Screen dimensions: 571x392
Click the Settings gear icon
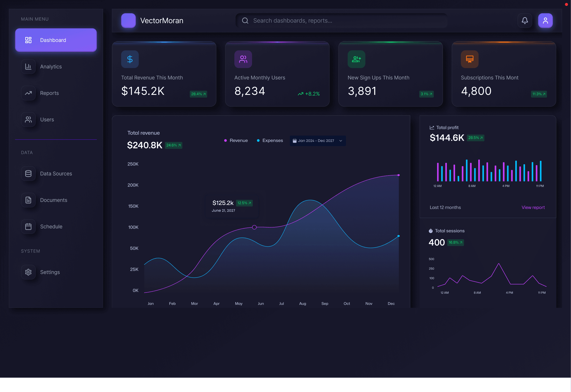(28, 272)
